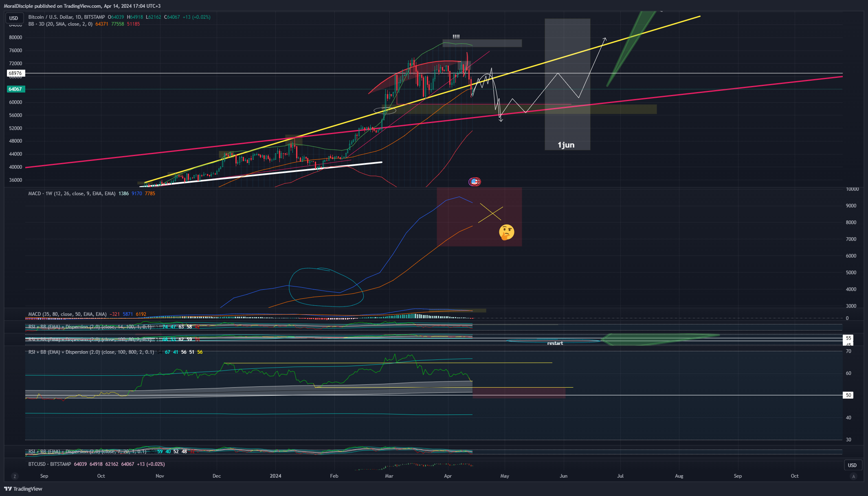Open the timezone 'Z' icon on time axis
This screenshot has width=868, height=496.
[15, 476]
